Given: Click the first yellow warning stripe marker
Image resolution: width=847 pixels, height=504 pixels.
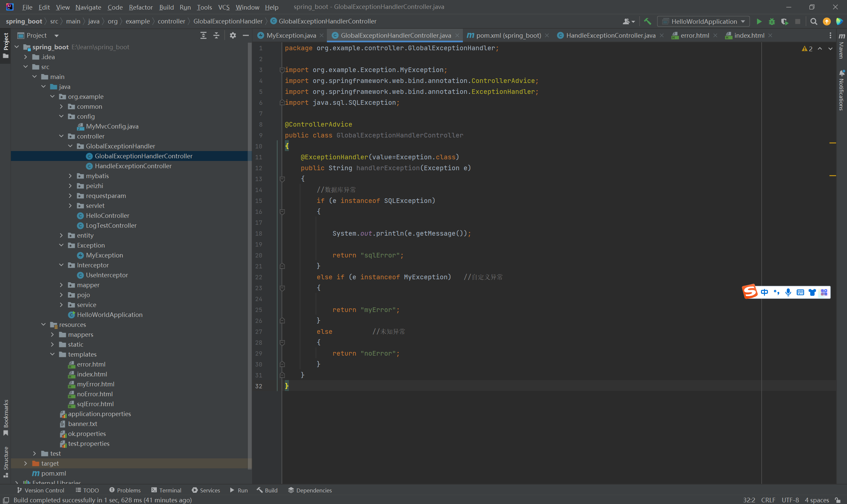Looking at the screenshot, I should [832, 143].
